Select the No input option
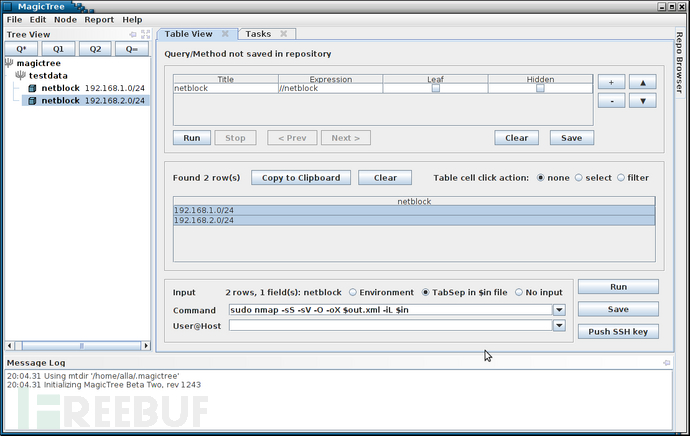Screen dimensions: 690x436 (x=519, y=292)
